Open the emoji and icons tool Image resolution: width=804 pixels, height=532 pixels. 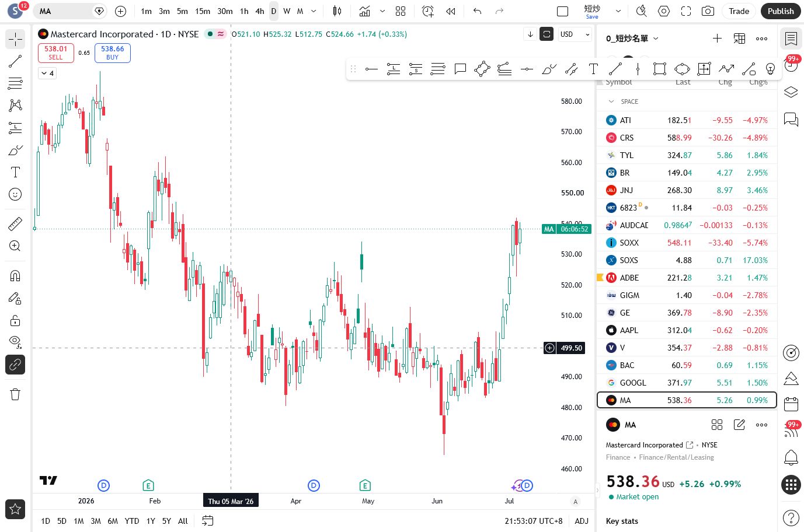pyautogui.click(x=15, y=194)
